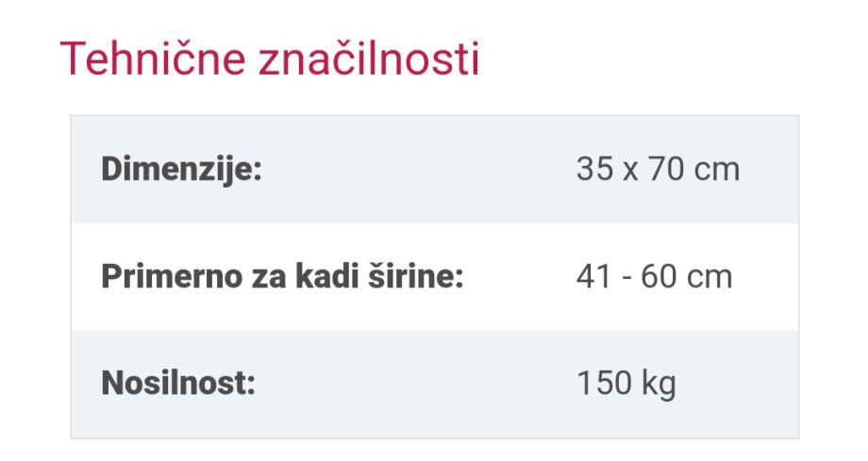The height and width of the screenshot is (461, 868).
Task: Click the Nosilnost label
Action: point(178,386)
